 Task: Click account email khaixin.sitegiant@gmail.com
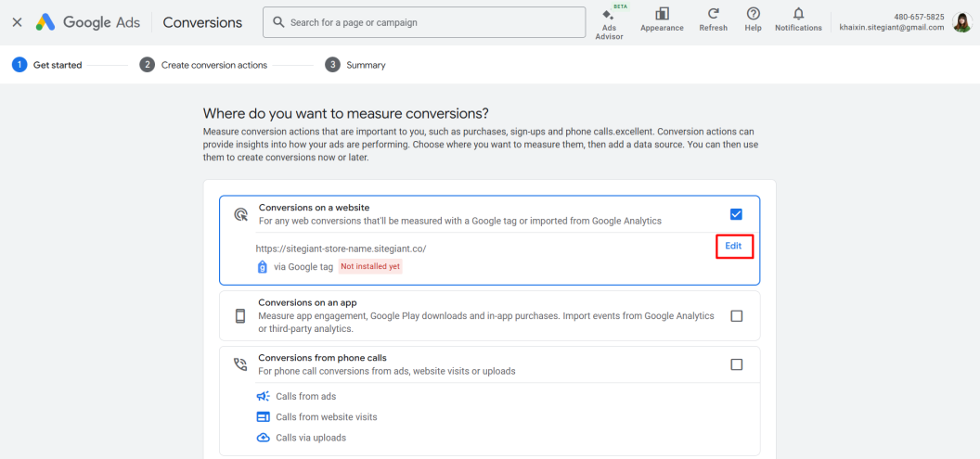click(x=891, y=28)
